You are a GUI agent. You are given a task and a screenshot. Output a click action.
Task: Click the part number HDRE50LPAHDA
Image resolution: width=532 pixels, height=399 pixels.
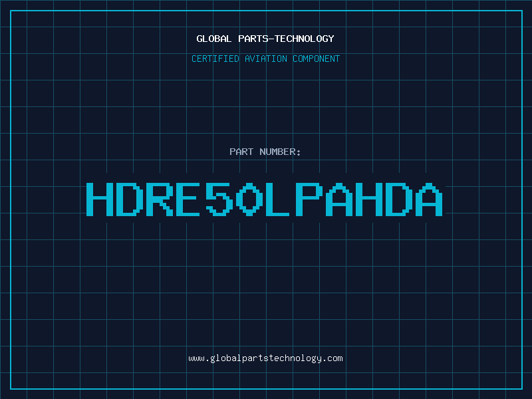(x=264, y=199)
